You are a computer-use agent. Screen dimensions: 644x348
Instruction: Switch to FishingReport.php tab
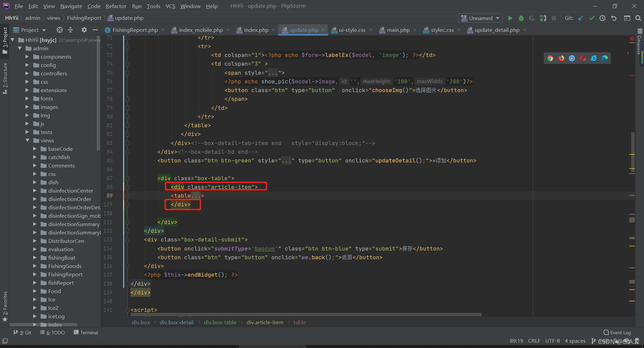(x=135, y=30)
